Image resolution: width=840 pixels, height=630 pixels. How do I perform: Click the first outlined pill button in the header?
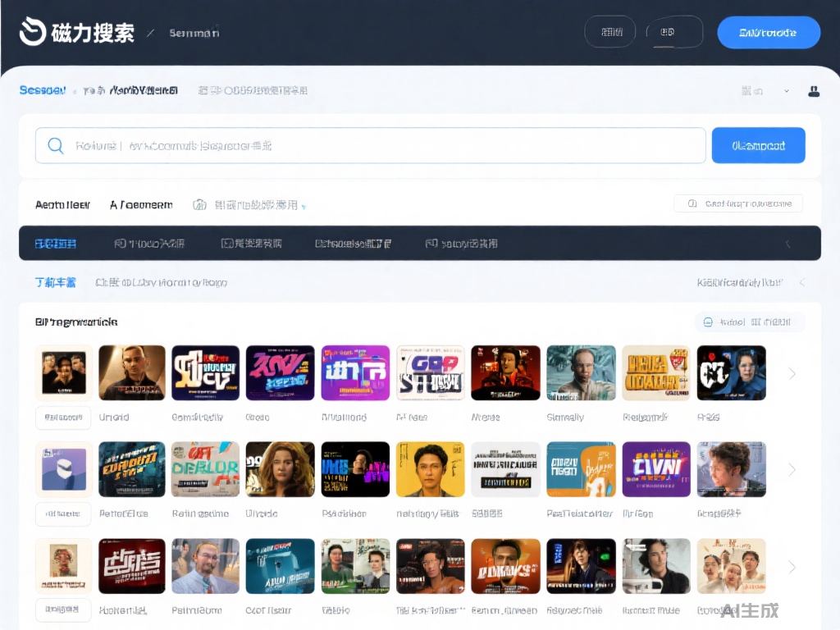pyautogui.click(x=610, y=32)
